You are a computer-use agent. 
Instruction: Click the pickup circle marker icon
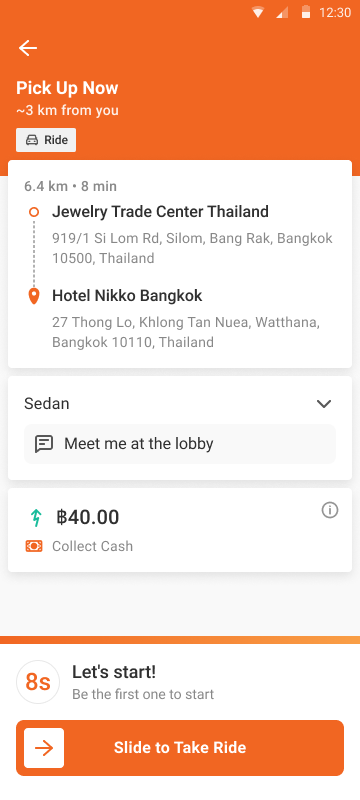(34, 212)
